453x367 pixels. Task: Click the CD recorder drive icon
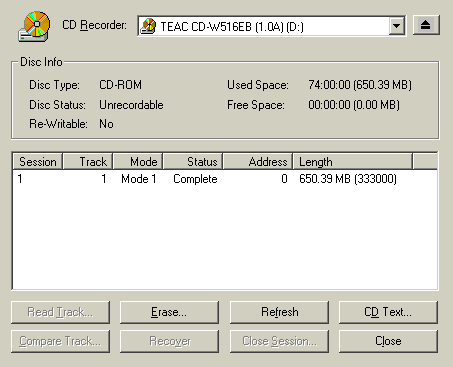(x=34, y=27)
